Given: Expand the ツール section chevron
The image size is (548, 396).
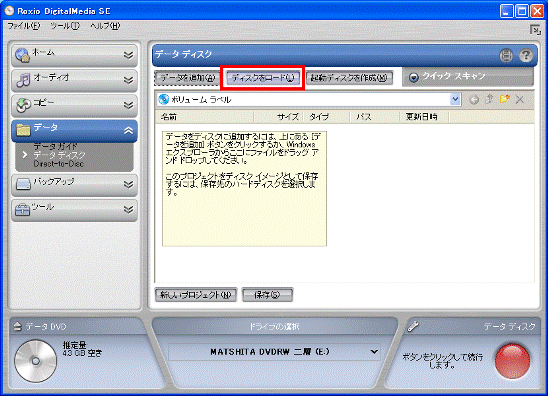Looking at the screenshot, I should point(128,209).
